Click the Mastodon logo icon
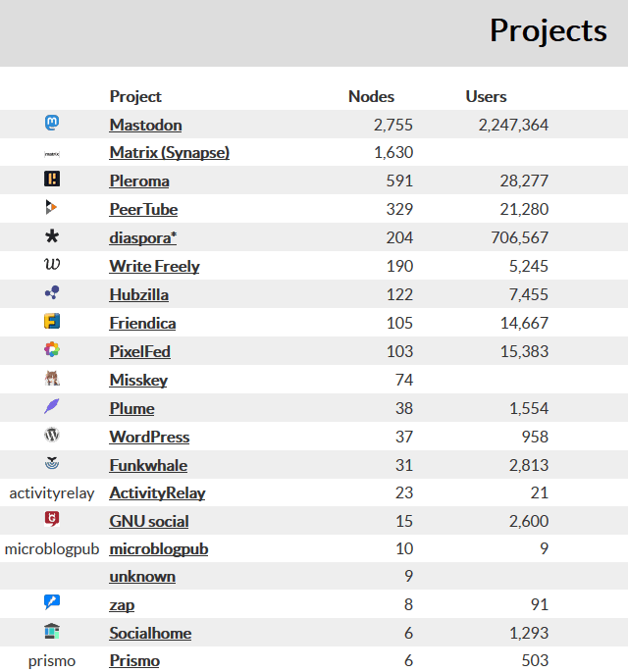The width and height of the screenshot is (628, 672). coord(52,124)
